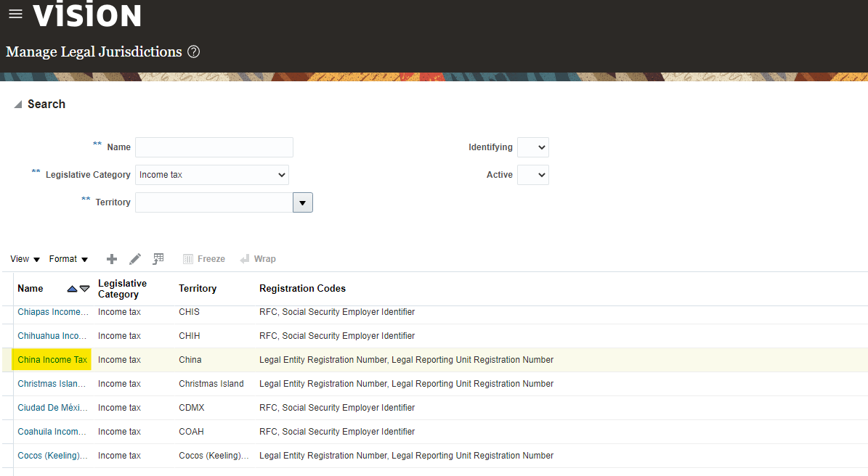Sort Name column ascending

pos(72,289)
